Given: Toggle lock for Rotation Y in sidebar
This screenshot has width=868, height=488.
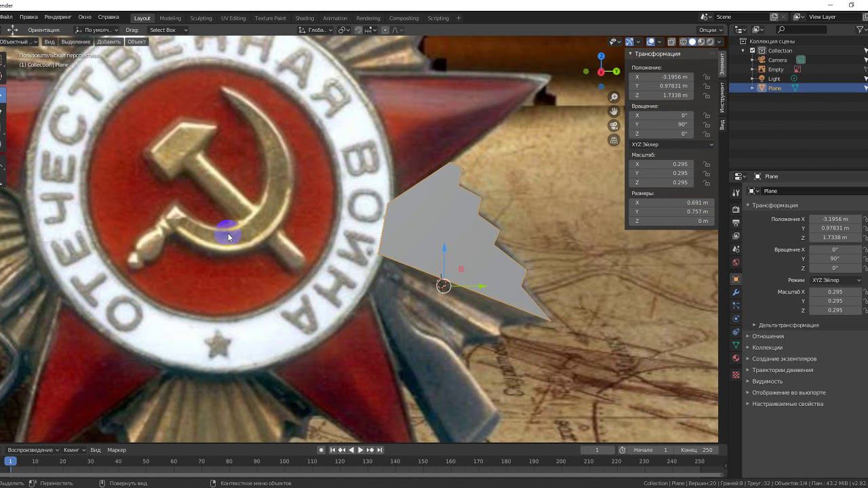Looking at the screenshot, I should coord(707,125).
